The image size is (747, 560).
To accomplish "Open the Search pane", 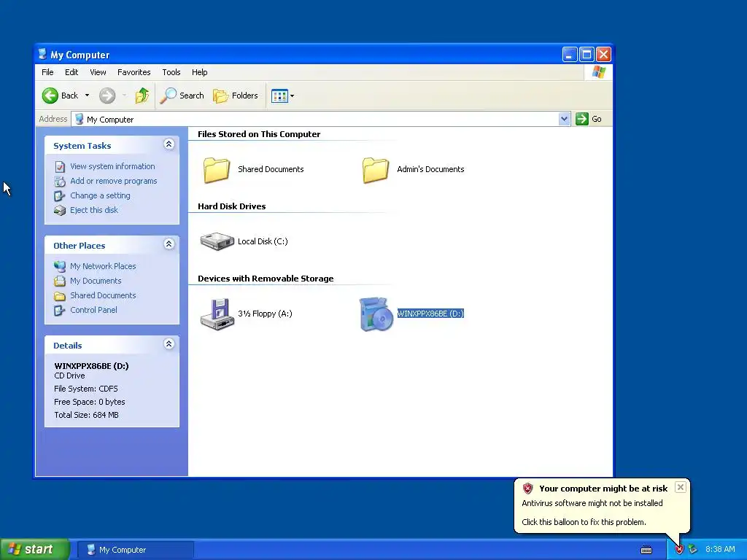I will (x=182, y=96).
